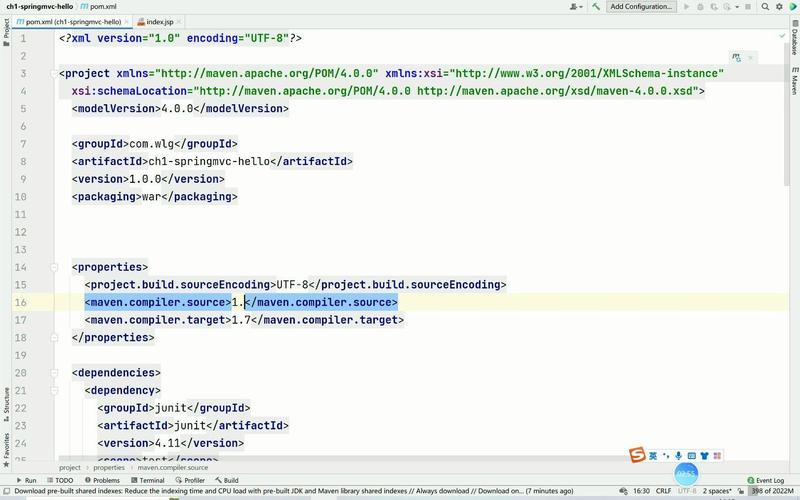Screen dimensions: 800x500
Task: Click the 'project' breadcrumb at editor bottom
Action: (x=69, y=467)
